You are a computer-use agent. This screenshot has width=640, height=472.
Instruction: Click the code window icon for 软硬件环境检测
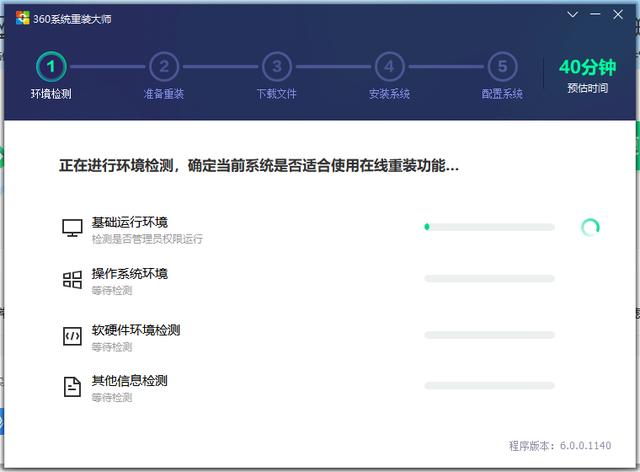(x=72, y=336)
